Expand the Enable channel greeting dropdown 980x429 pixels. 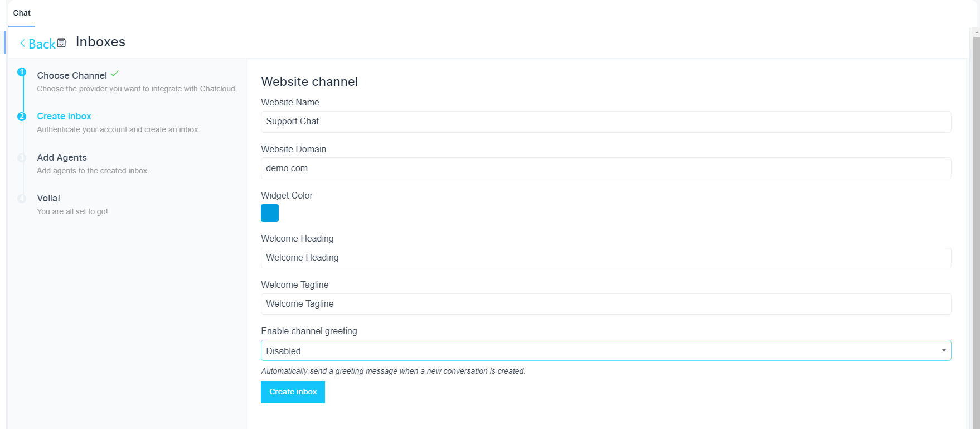point(605,350)
